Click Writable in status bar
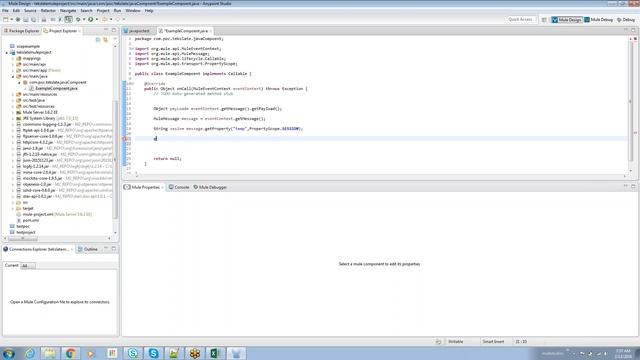 456,342
